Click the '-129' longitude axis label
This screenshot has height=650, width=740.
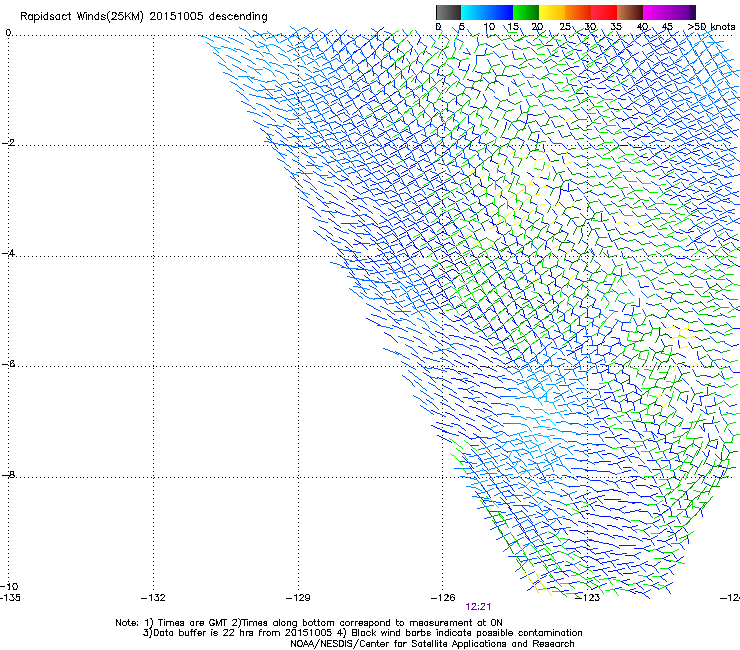(298, 598)
